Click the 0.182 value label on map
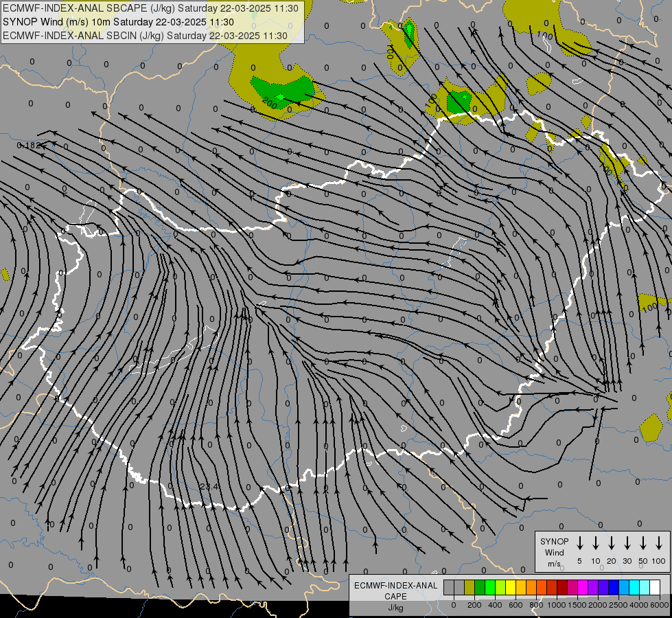The width and height of the screenshot is (672, 618). pyautogui.click(x=29, y=146)
